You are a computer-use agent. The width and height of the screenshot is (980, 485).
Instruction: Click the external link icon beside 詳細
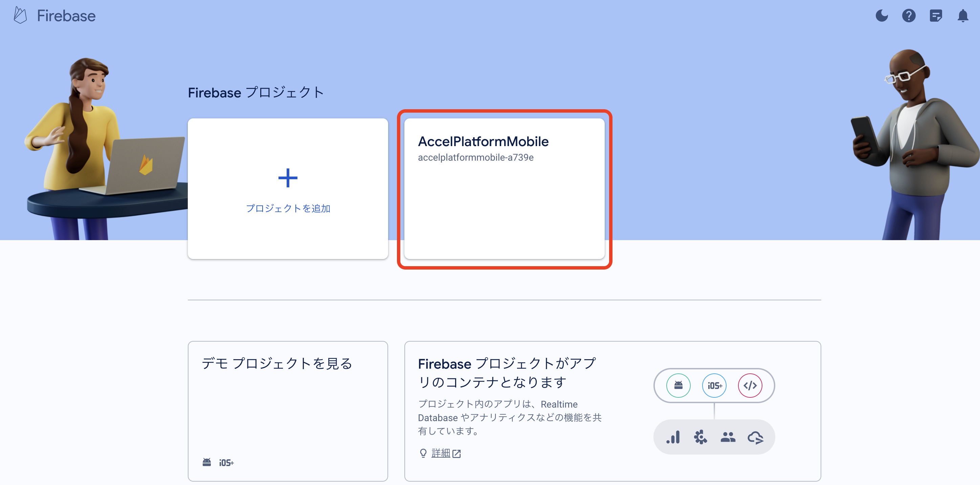tap(456, 454)
